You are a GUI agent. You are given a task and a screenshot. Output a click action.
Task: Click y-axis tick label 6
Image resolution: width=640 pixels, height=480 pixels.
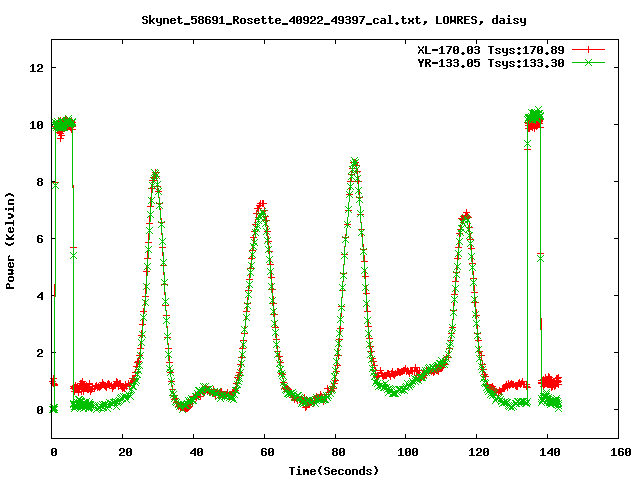40,239
